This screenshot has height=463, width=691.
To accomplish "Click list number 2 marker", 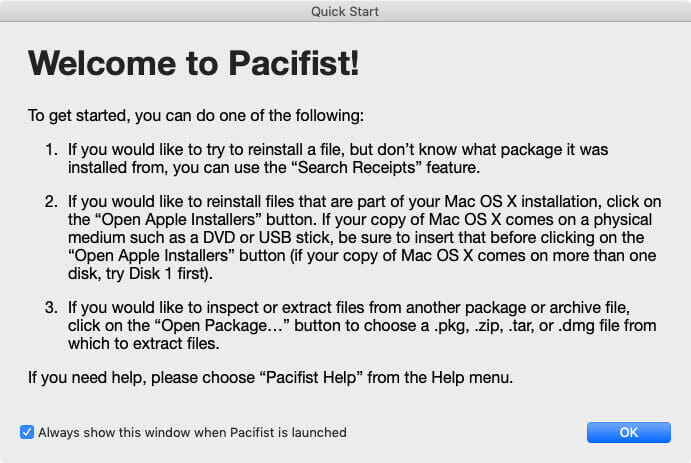I will [x=51, y=203].
